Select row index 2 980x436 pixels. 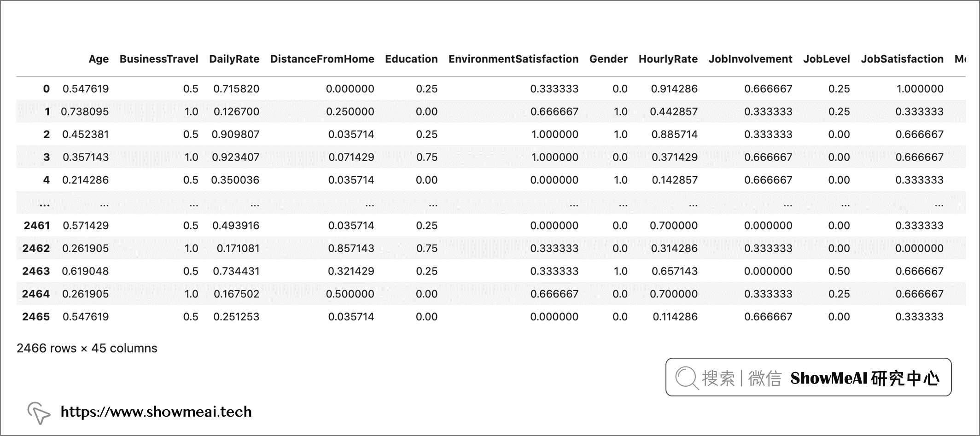(47, 134)
